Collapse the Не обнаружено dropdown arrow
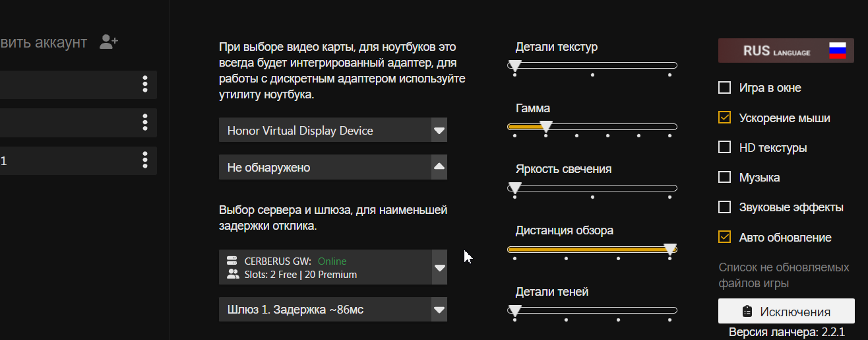 coord(439,167)
